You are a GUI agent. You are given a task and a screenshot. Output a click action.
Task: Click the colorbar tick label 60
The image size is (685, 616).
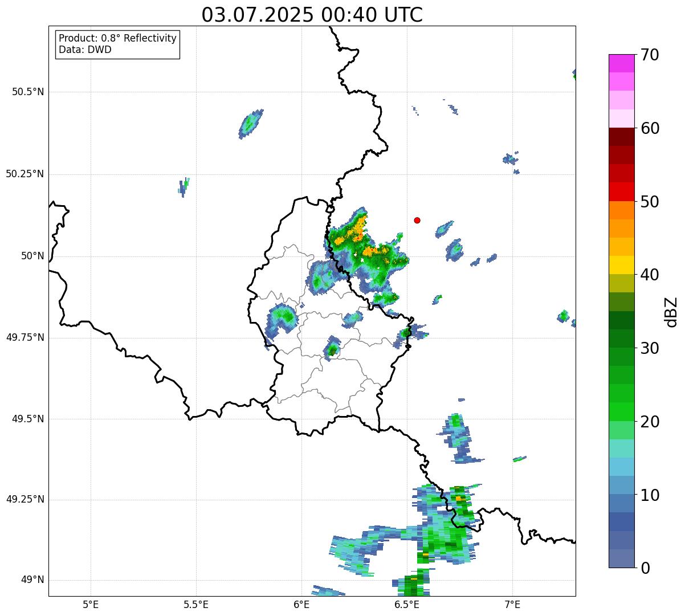[650, 128]
